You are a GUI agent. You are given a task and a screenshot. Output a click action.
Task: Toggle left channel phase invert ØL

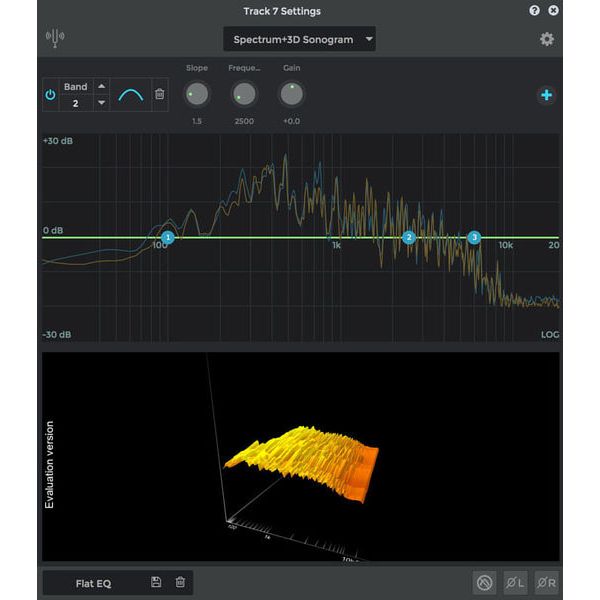point(515,583)
